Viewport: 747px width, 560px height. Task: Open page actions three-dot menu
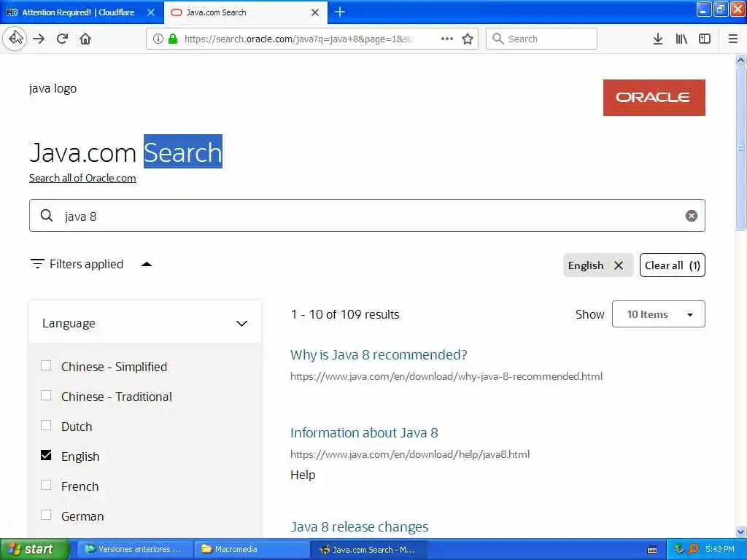[x=447, y=39]
